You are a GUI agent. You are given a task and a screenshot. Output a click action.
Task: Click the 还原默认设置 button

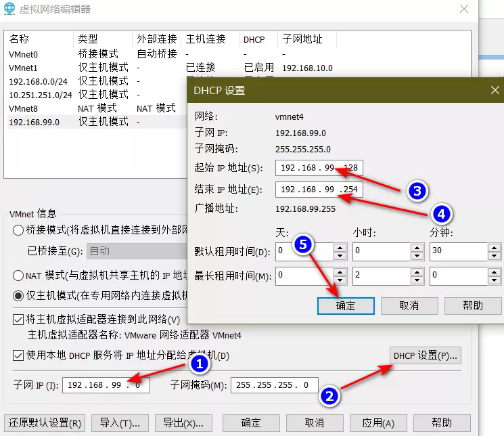pos(45,422)
